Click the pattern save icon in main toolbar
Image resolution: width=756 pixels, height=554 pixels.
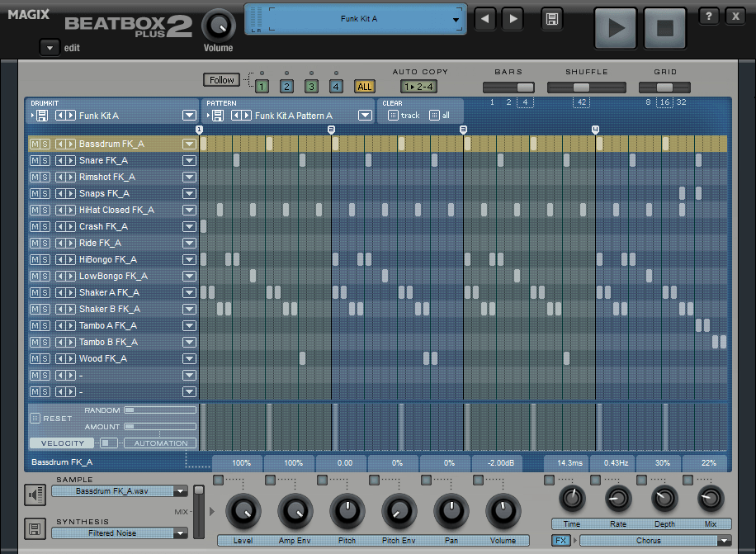tap(551, 17)
